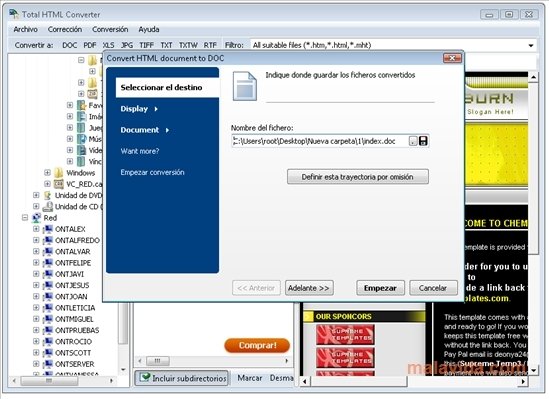
Task: Select ONTALVAR in the network tree
Action: tap(72, 252)
